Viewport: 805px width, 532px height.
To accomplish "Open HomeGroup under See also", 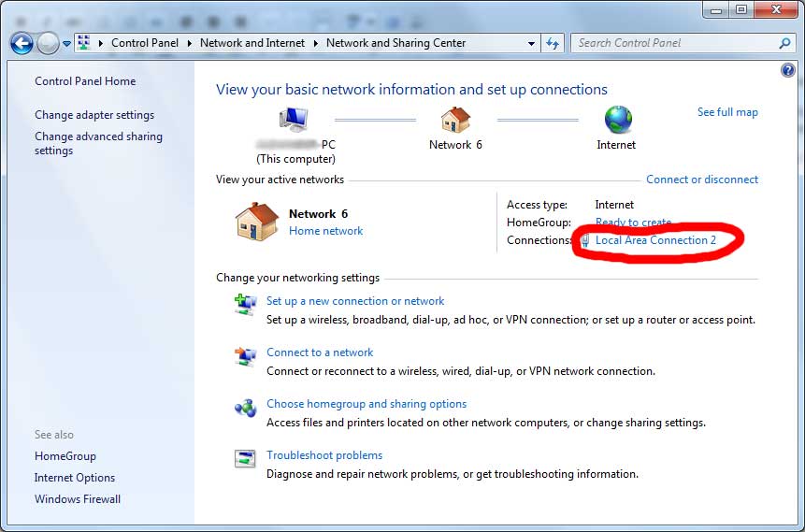I will (65, 456).
